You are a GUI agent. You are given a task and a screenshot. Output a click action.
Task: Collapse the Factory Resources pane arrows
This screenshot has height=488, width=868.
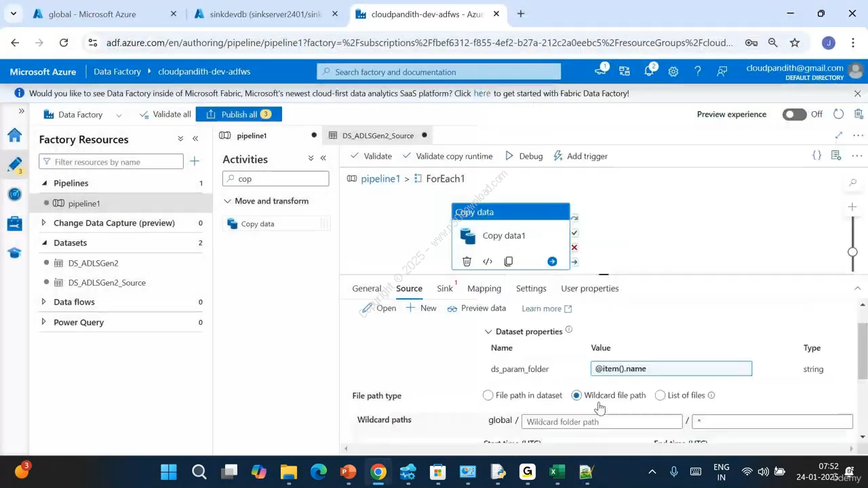195,139
